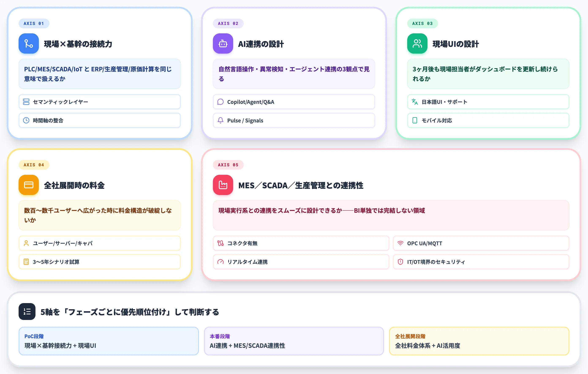Click the 現場×基幹接続力 + 現場UI text
The image size is (588, 374).
(60, 346)
